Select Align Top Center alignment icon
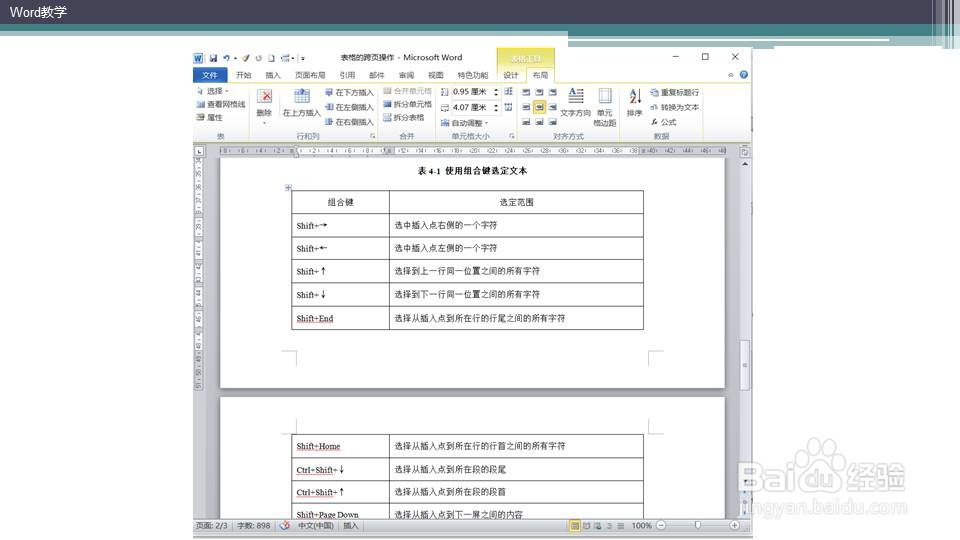 pos(539,92)
